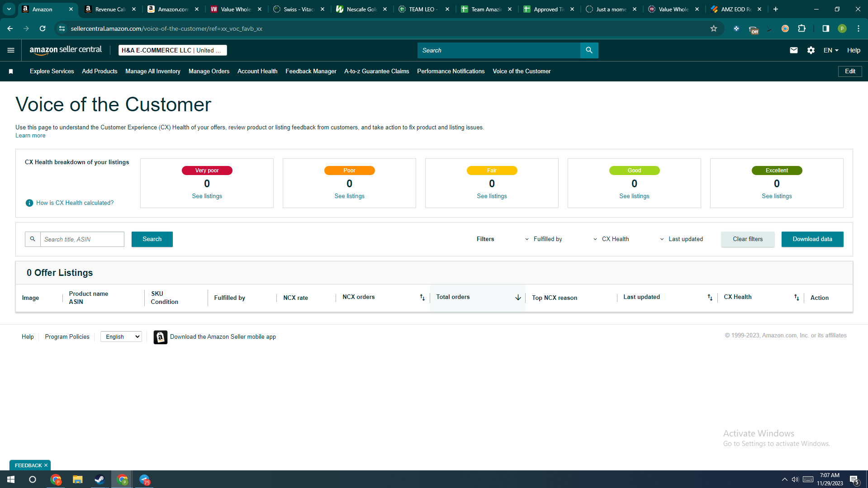The image size is (868, 488).
Task: Open A-to-z Guarantee Claims
Action: point(376,71)
